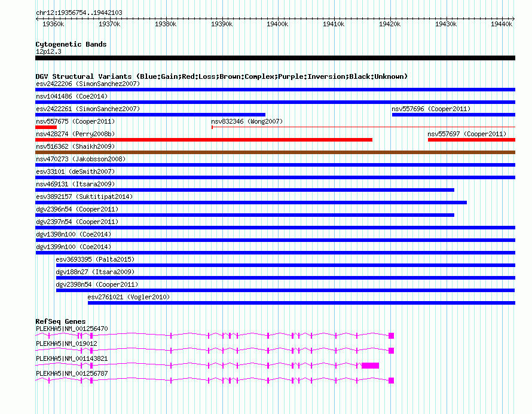Open PLEKHA5|NM_001256470 transcript label

pos(72,329)
